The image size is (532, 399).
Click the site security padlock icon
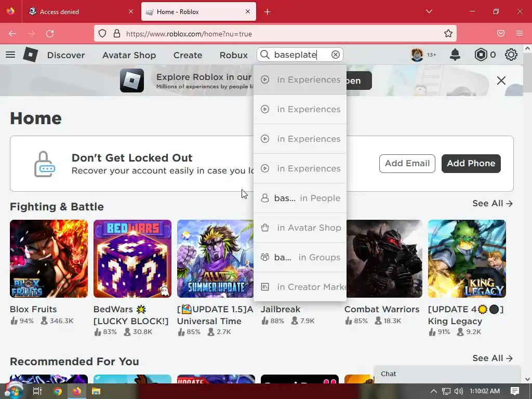[117, 33]
